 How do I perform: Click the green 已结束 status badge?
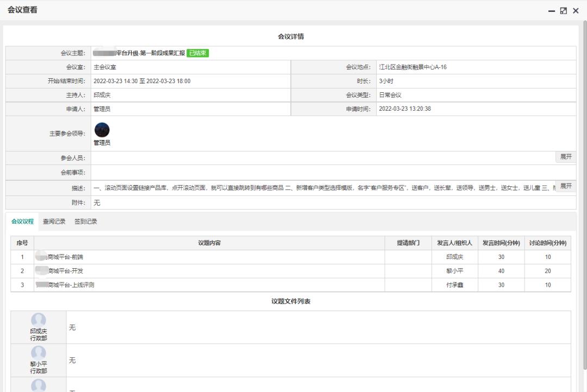(196, 53)
